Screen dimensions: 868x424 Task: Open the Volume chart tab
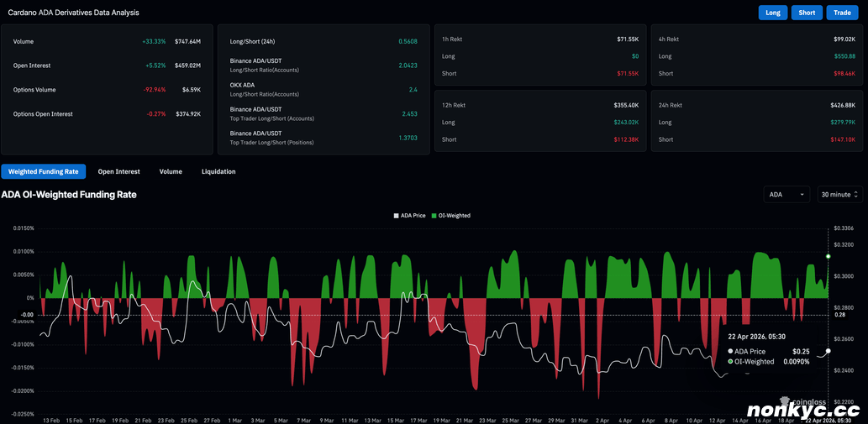click(x=171, y=171)
